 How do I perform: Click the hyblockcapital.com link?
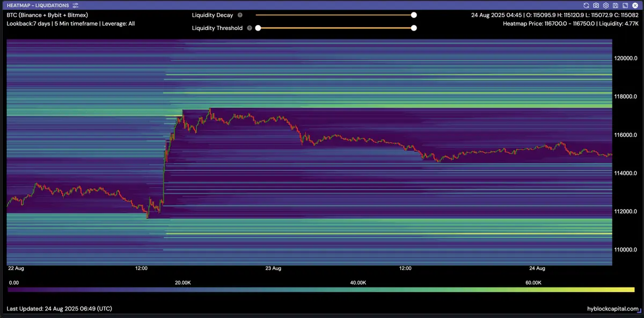pos(613,309)
